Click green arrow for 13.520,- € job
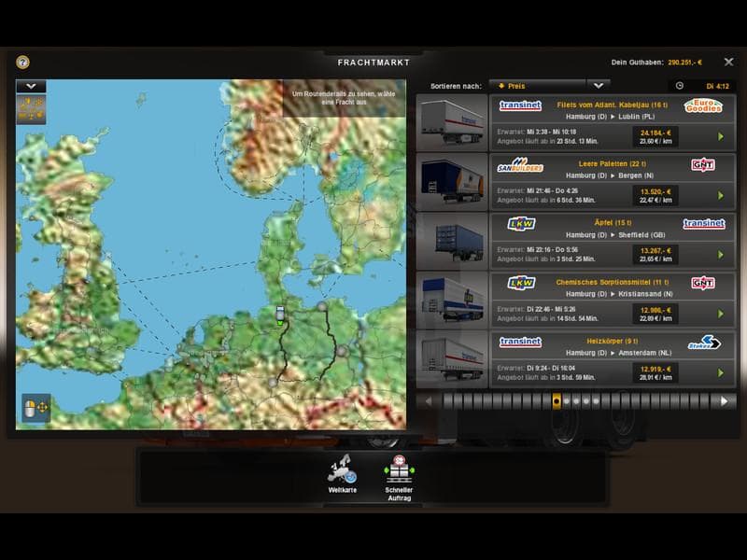The width and height of the screenshot is (747, 560). click(x=721, y=196)
